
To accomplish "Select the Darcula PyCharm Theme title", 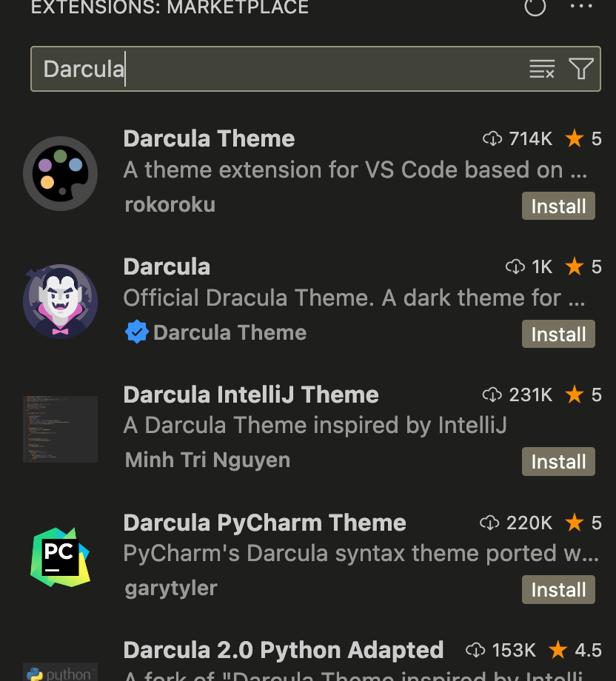I will (265, 523).
